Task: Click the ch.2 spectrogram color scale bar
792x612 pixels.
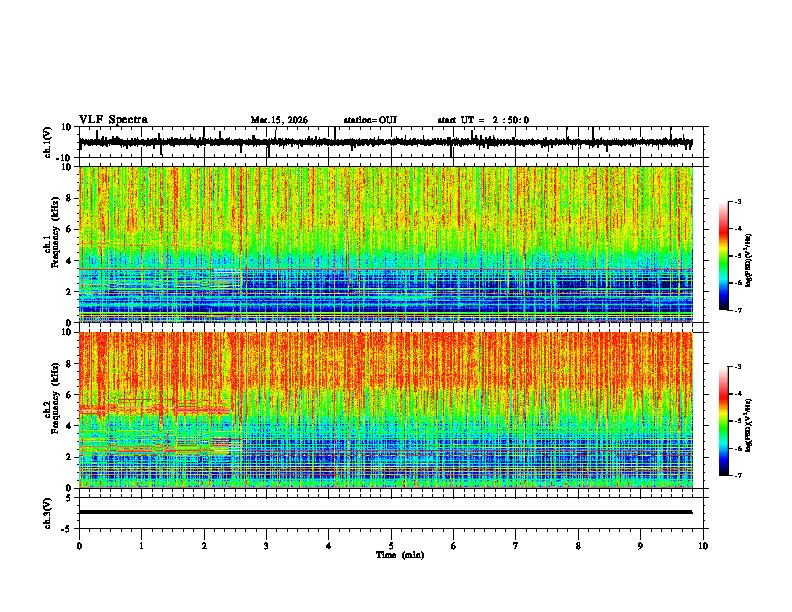Action: coord(724,421)
